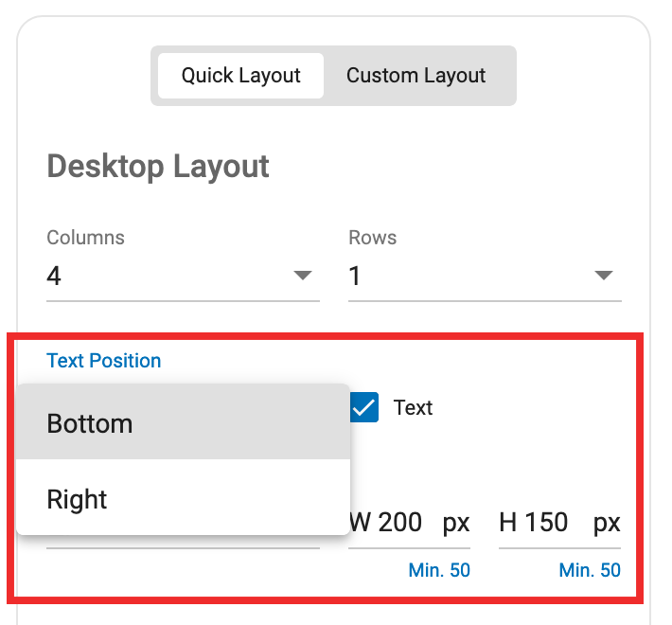Click the Min. 50 hint under height

(x=590, y=570)
